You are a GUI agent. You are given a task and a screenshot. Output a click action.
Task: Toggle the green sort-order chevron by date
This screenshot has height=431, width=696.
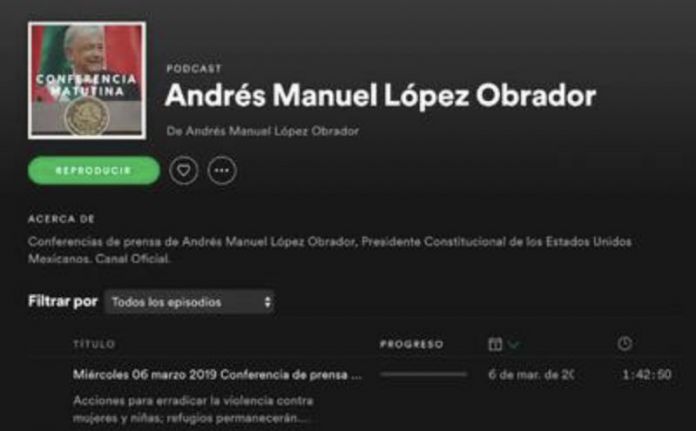[x=514, y=344]
